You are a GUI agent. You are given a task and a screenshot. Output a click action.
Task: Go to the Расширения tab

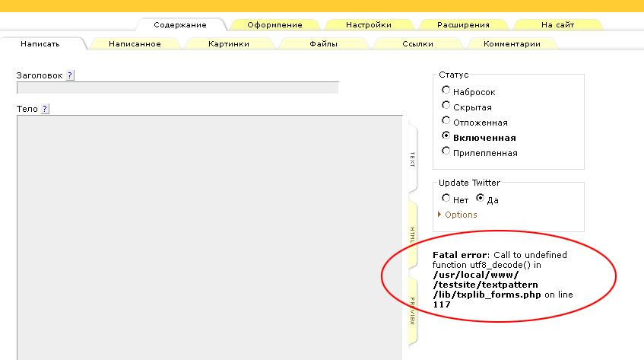pyautogui.click(x=463, y=24)
